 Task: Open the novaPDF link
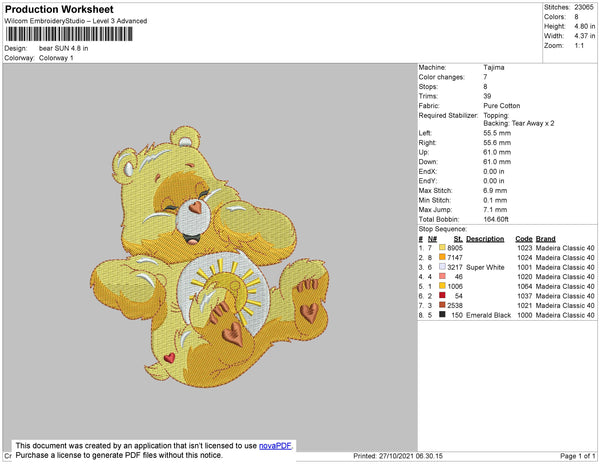point(275,446)
